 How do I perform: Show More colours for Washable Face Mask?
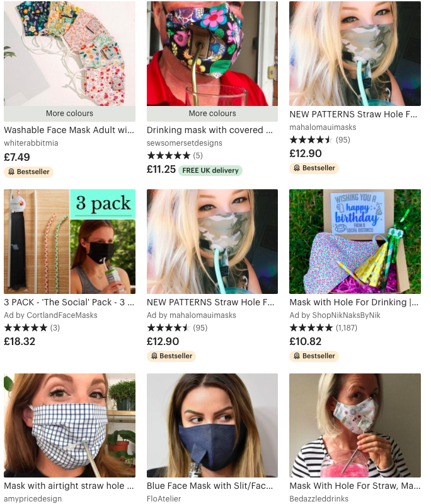pos(69,114)
